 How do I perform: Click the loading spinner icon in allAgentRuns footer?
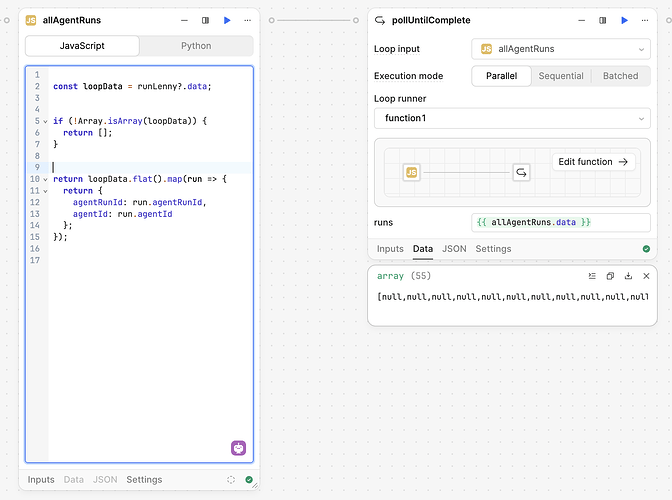point(231,479)
